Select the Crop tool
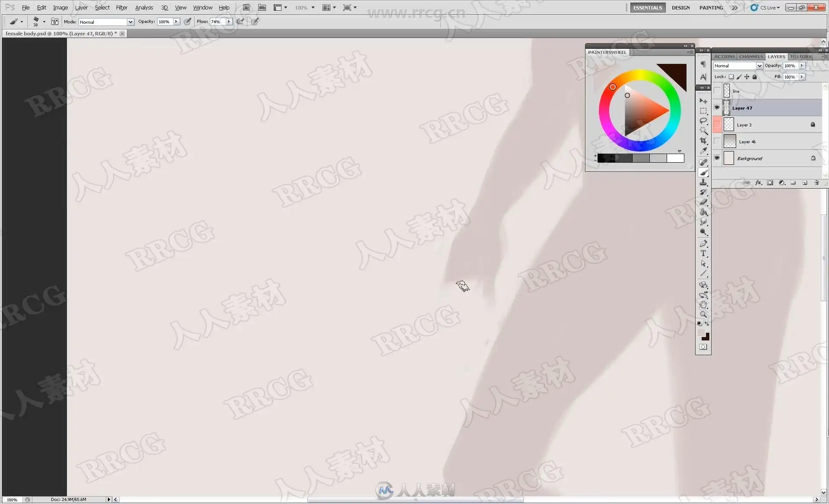The height and width of the screenshot is (504, 829). tap(703, 141)
